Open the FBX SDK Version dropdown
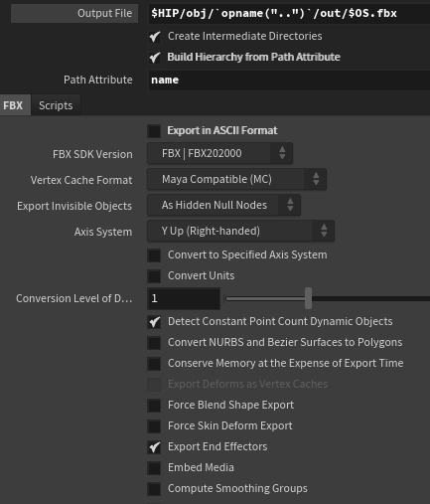The image size is (430, 504). coord(219,153)
